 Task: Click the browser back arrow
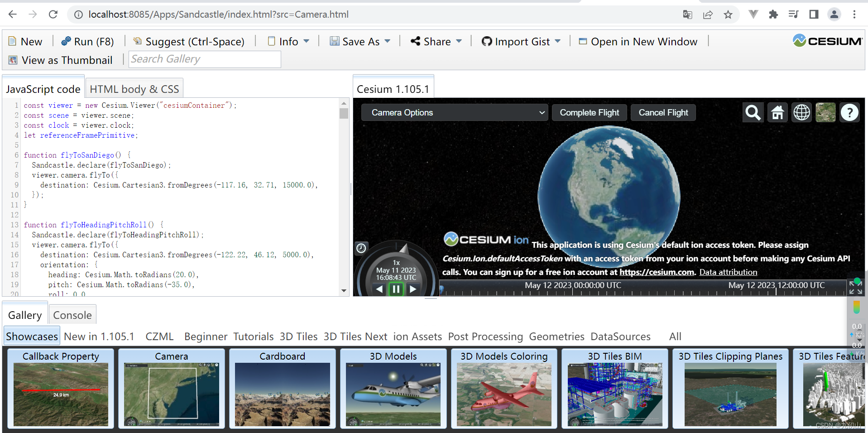[x=13, y=14]
